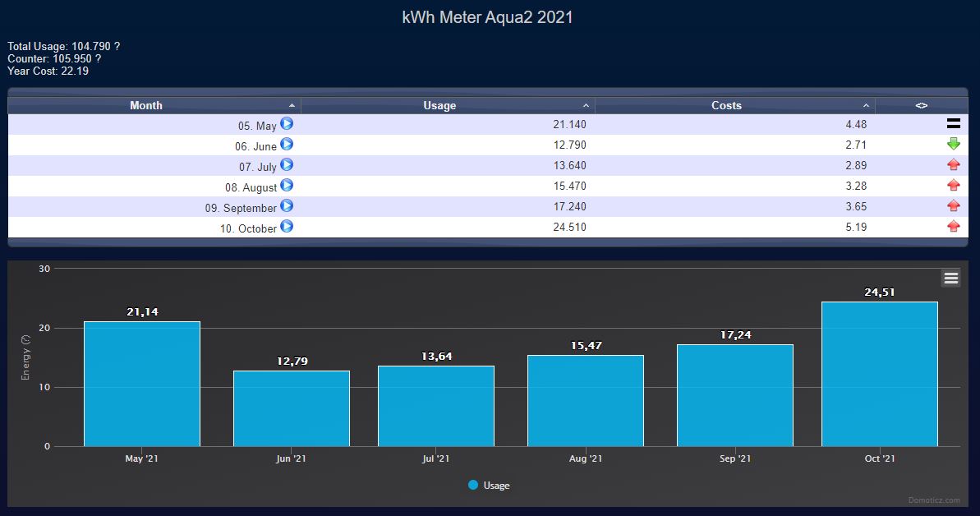Open September month details arrow icon
Screen dimensions: 980x516
coord(287,206)
